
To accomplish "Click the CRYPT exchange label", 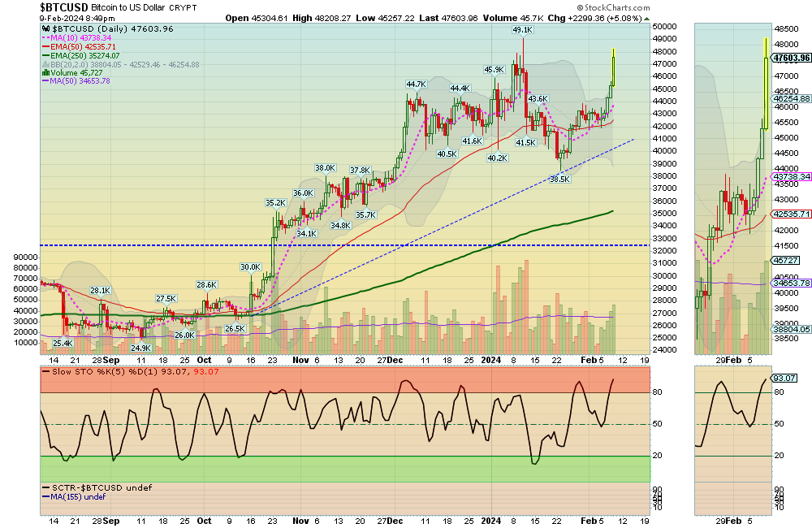I will [183, 8].
